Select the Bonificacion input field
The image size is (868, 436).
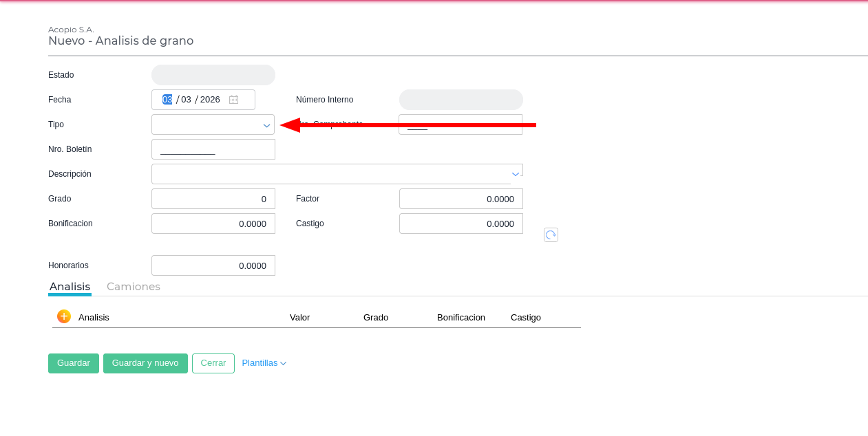[213, 224]
